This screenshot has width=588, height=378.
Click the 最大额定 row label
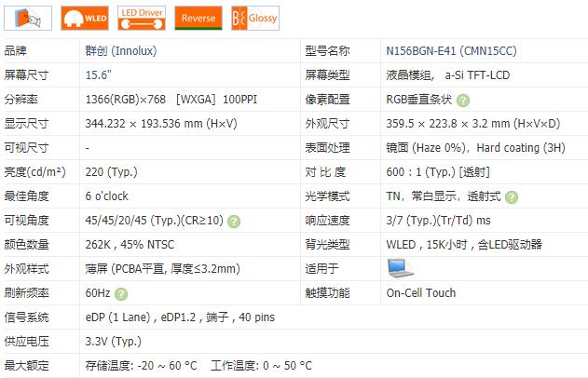[27, 365]
